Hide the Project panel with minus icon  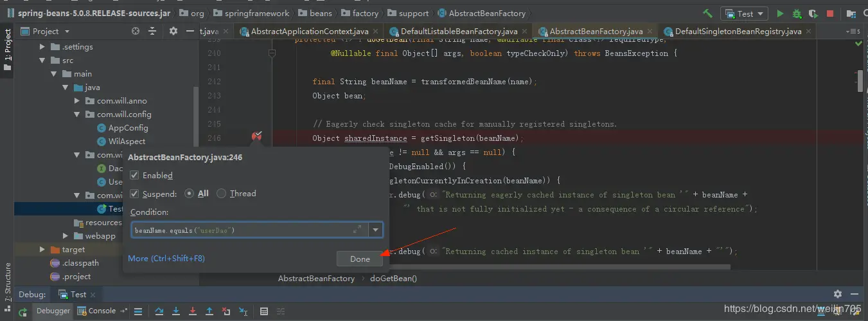coord(190,31)
